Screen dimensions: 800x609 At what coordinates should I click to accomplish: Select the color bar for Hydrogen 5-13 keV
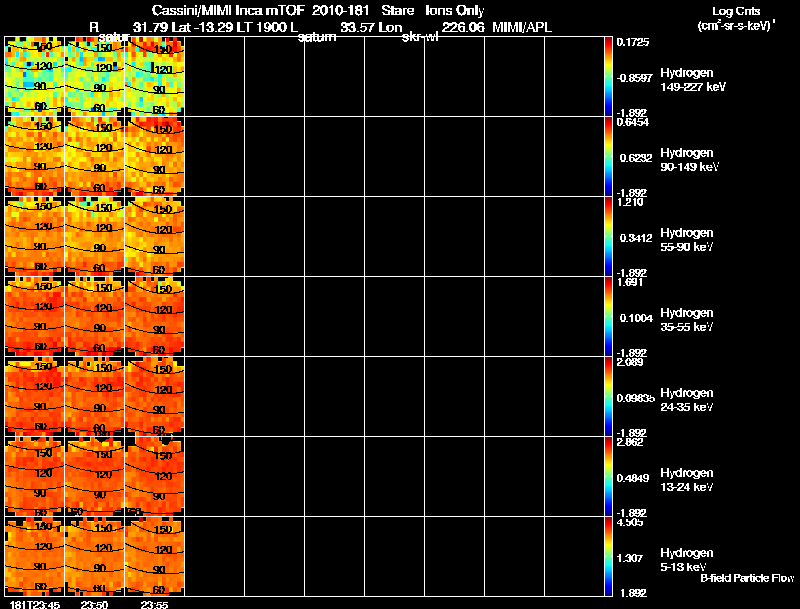pyautogui.click(x=609, y=556)
